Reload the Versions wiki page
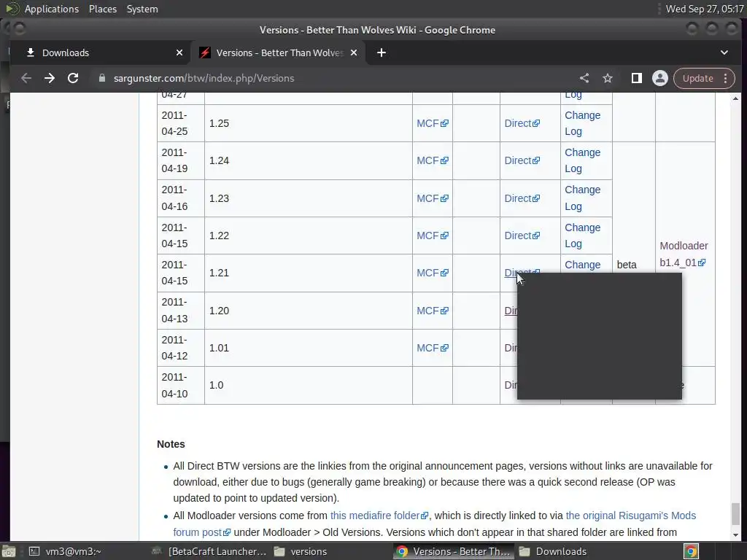 (73, 78)
